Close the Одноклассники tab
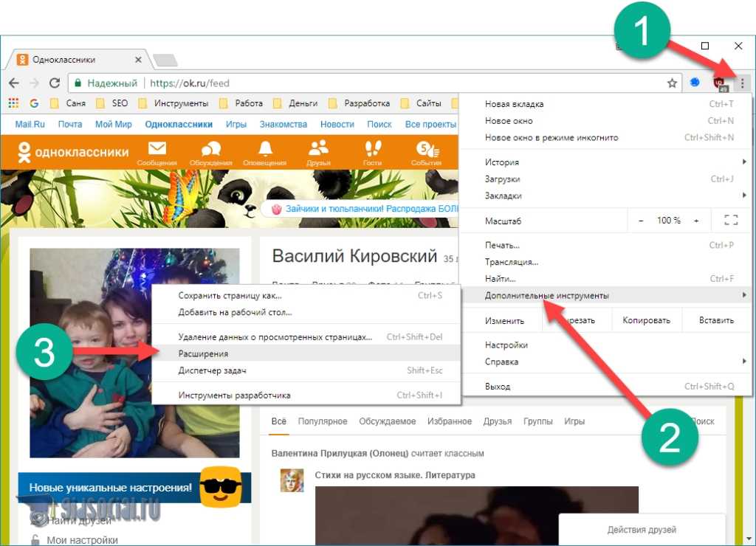This screenshot has height=546, width=756. pyautogui.click(x=138, y=60)
